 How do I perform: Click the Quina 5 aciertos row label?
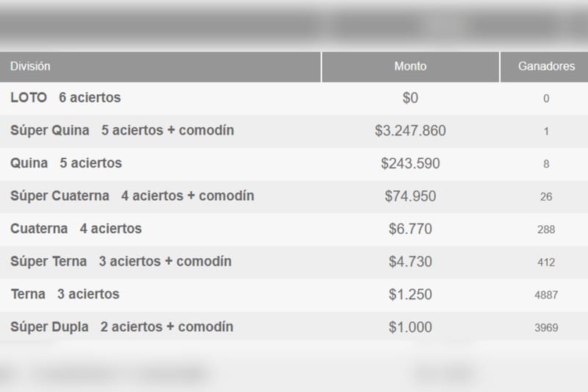66,163
